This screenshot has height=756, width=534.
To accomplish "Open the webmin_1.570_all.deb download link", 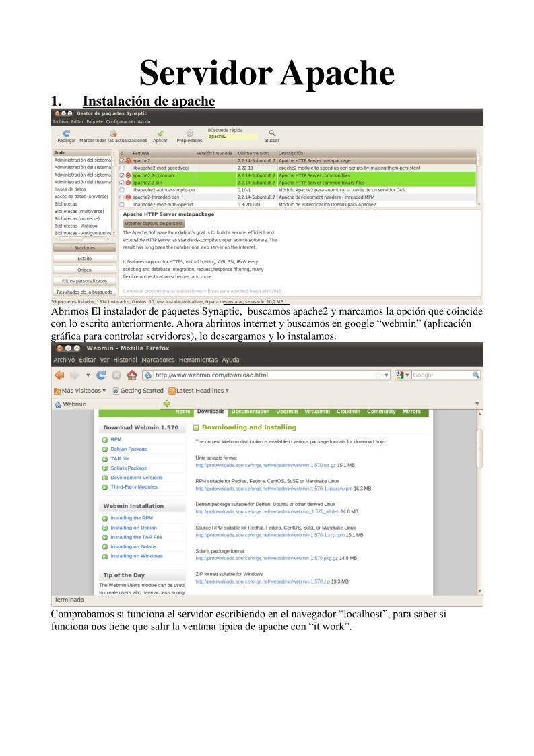I will [267, 512].
